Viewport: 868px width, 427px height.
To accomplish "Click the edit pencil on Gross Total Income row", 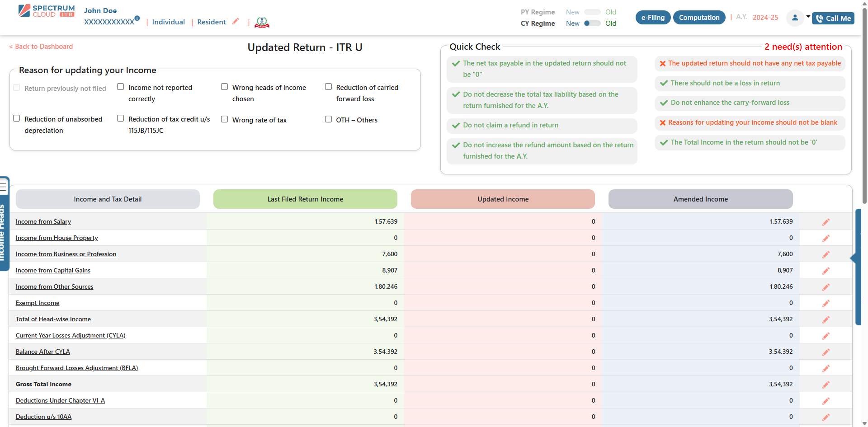I will (826, 385).
